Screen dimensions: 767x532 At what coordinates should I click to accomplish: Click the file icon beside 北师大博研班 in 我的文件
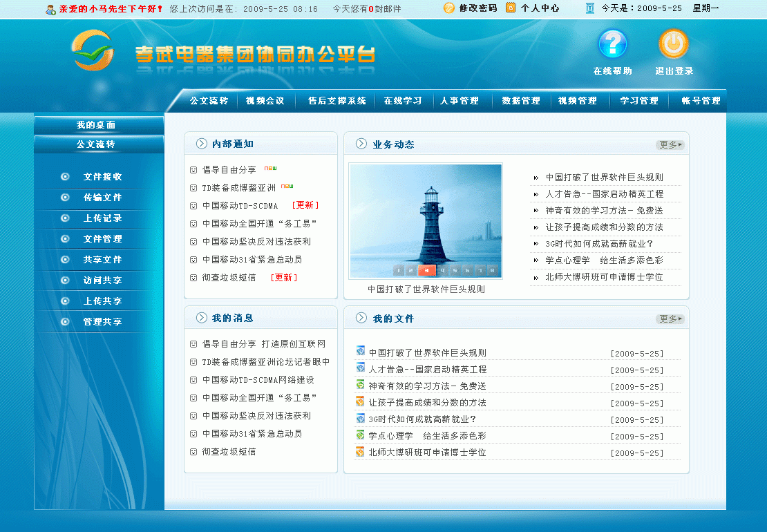(x=361, y=451)
